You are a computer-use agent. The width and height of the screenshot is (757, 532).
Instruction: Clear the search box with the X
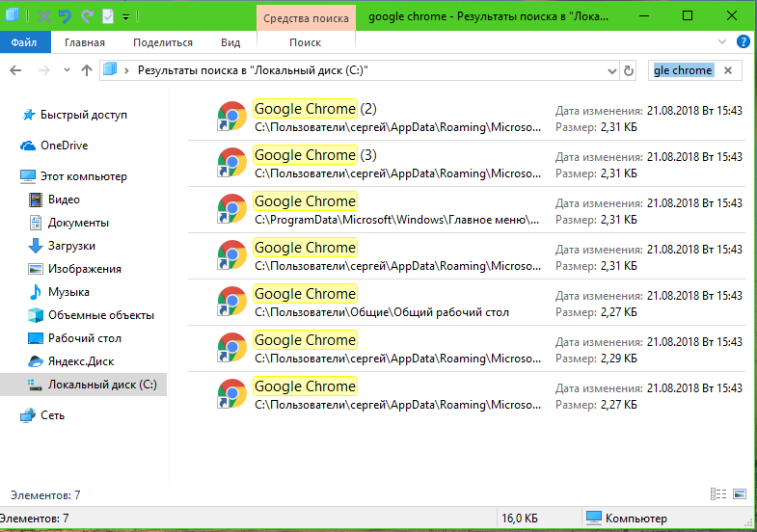[x=728, y=70]
